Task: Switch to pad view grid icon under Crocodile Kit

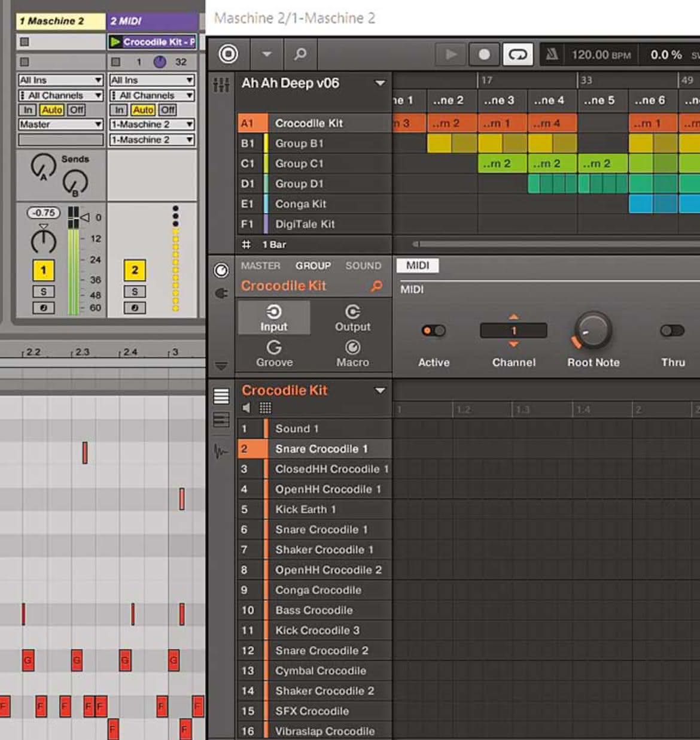Action: pyautogui.click(x=265, y=408)
